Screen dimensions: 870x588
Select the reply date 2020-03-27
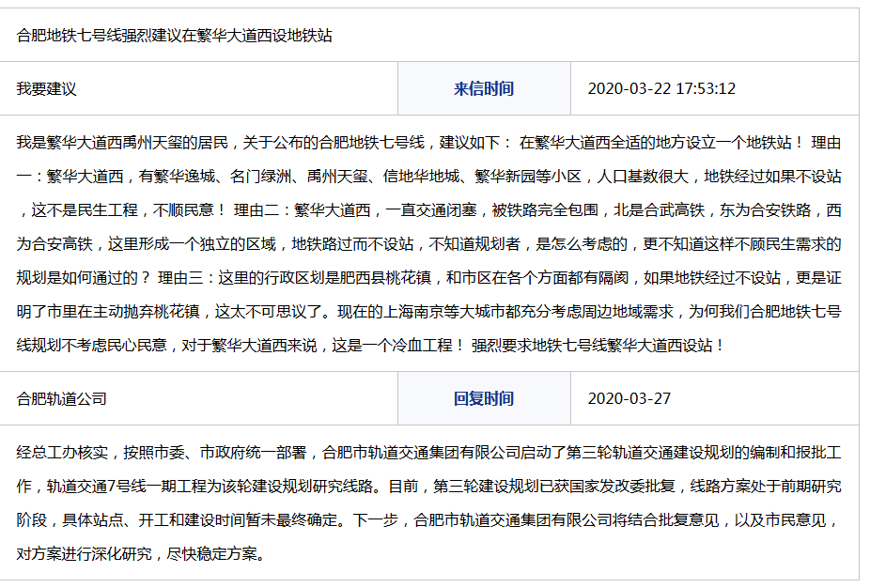[x=629, y=399]
